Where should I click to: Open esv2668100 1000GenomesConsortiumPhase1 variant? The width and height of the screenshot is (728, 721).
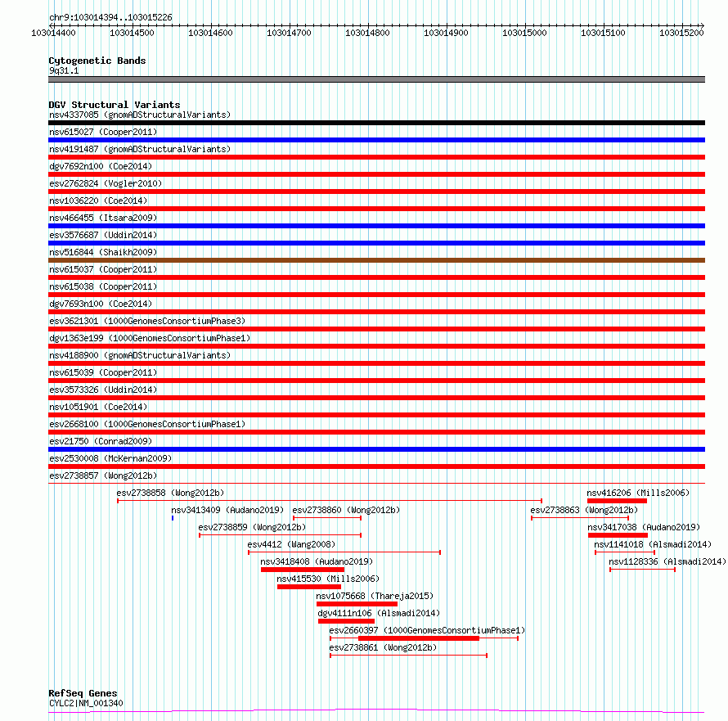click(147, 424)
